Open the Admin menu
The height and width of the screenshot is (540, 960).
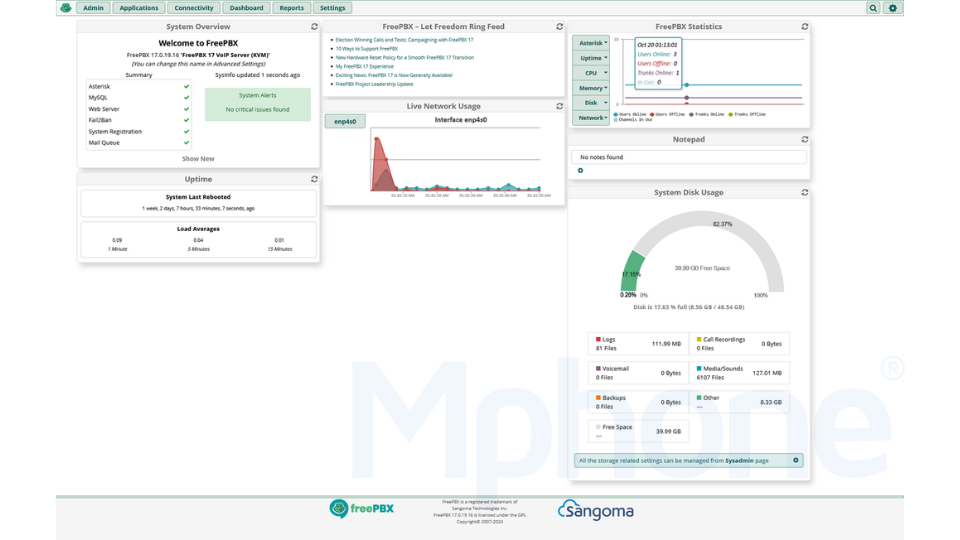[93, 8]
